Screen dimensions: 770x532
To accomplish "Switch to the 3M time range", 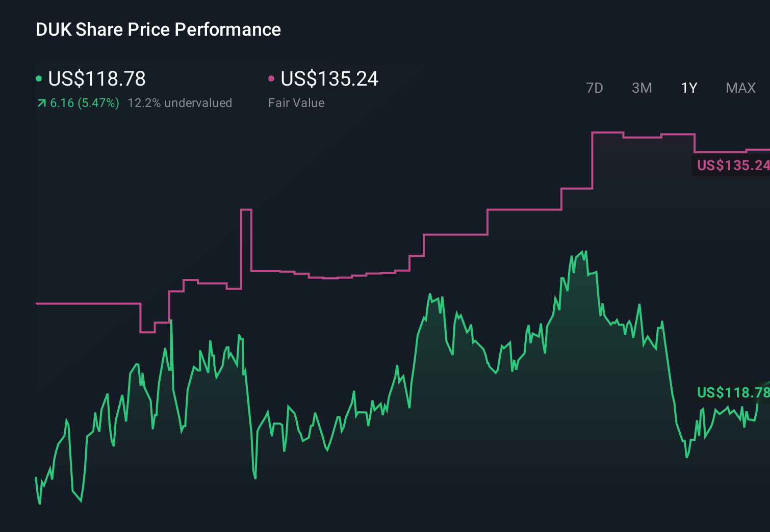I will click(641, 88).
